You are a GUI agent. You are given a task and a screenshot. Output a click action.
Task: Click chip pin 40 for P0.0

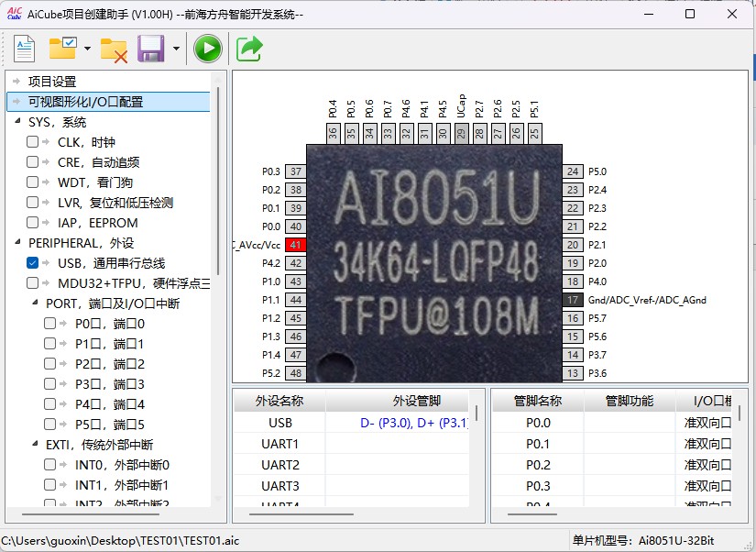coord(296,226)
